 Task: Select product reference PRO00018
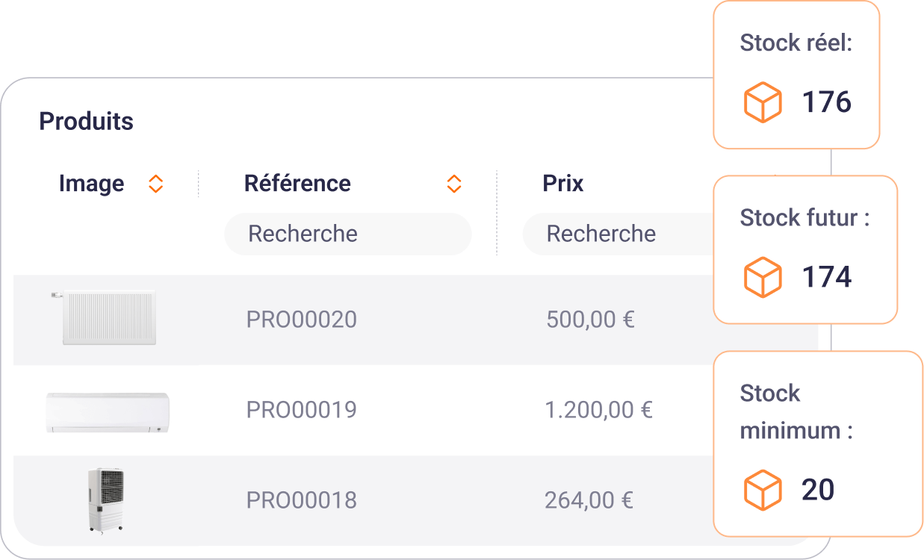coord(302,500)
